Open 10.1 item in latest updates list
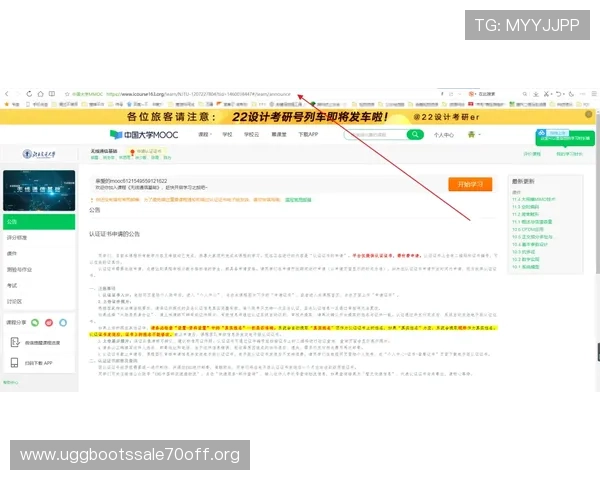Screen dimensions: 600x480 click(x=525, y=267)
